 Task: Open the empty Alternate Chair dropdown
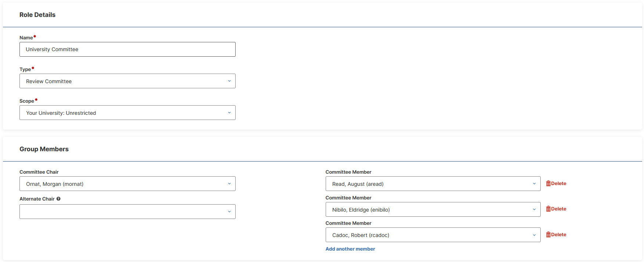click(128, 212)
